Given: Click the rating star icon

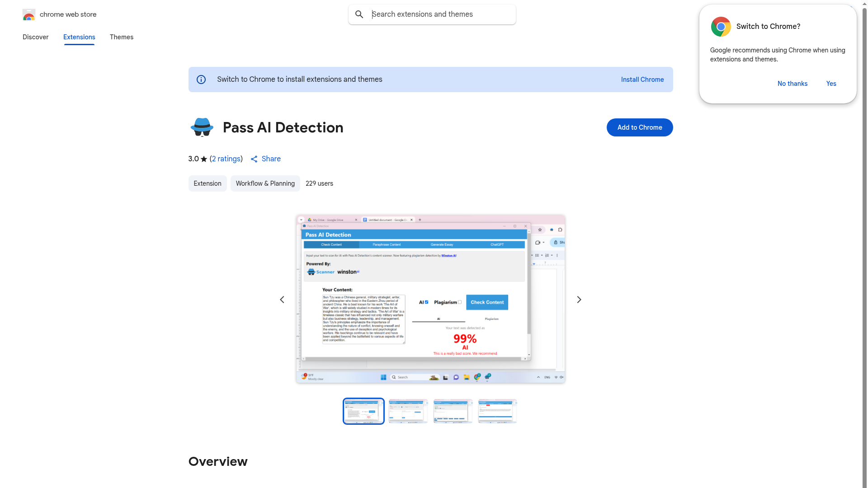Looking at the screenshot, I should (x=204, y=159).
